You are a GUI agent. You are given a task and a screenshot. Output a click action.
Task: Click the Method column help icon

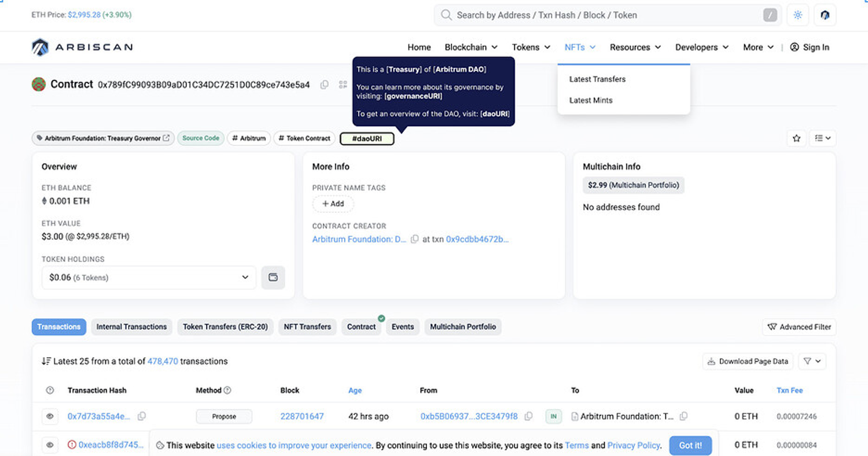pos(227,391)
